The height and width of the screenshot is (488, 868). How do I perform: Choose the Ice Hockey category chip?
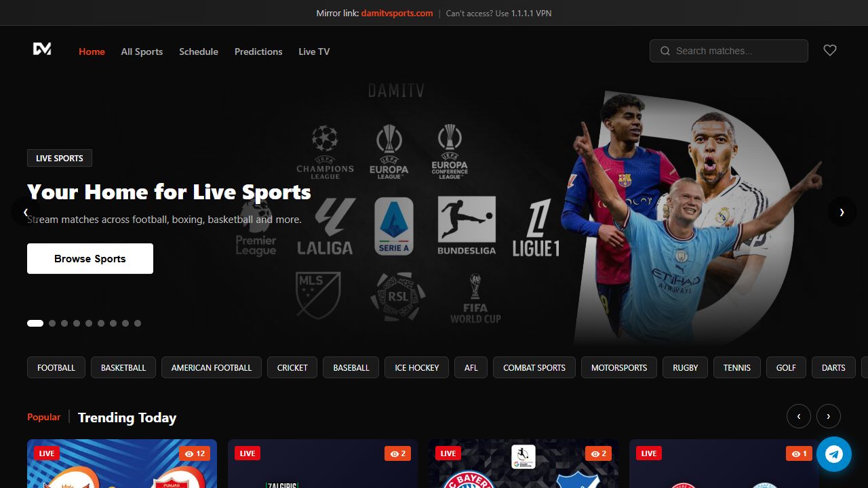417,367
